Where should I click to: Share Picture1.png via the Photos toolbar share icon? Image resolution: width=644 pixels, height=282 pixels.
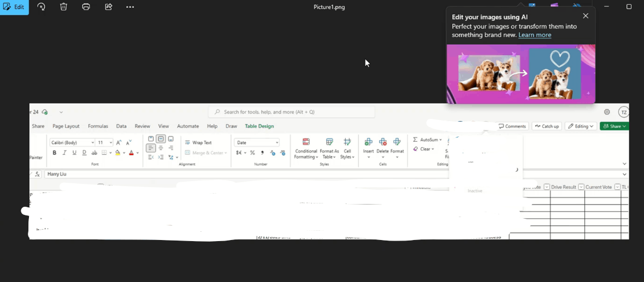coord(109,7)
